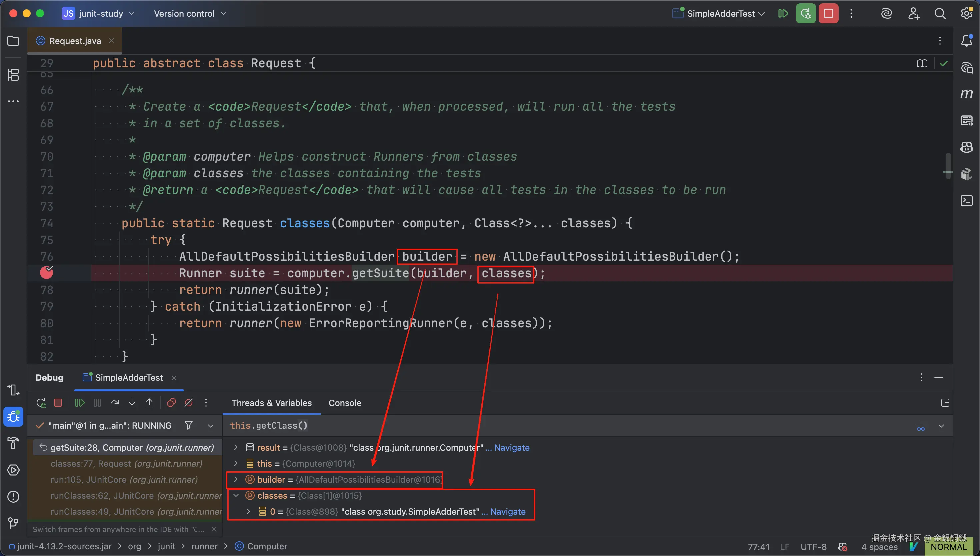Image resolution: width=980 pixels, height=556 pixels.
Task: Open the Maven tool window
Action: [x=966, y=94]
